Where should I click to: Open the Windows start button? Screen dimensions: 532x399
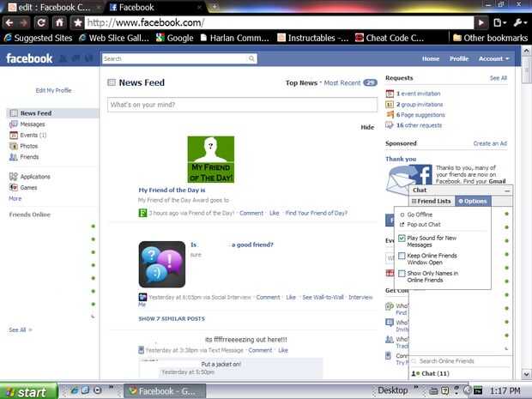(29, 391)
